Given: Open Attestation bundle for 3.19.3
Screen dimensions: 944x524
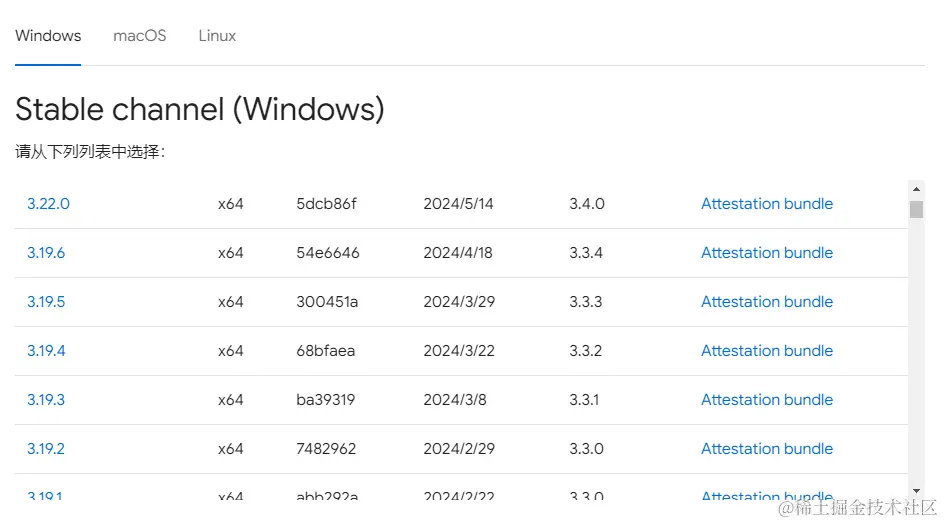Looking at the screenshot, I should point(766,400).
